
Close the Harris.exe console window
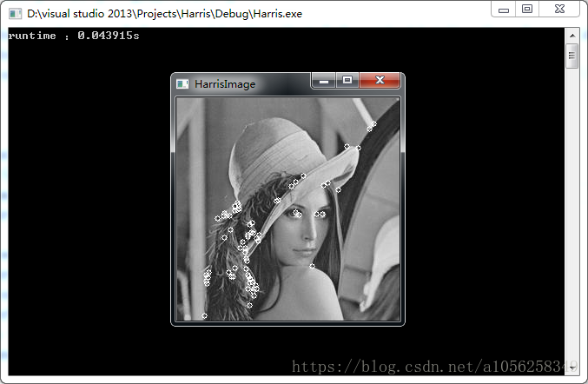[559, 10]
